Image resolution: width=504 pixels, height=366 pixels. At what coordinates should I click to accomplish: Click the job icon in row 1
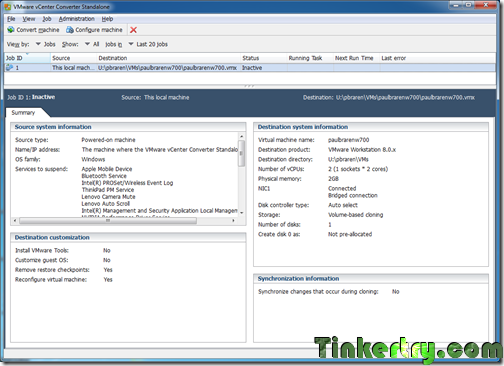(10, 68)
